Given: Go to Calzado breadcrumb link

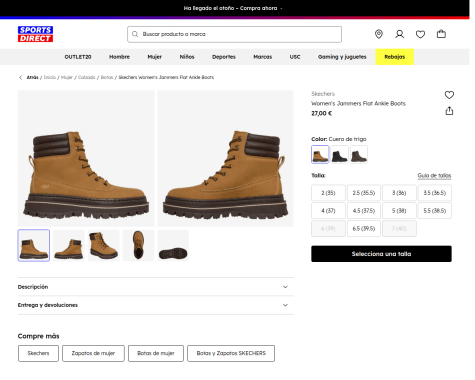Looking at the screenshot, I should tap(87, 77).
